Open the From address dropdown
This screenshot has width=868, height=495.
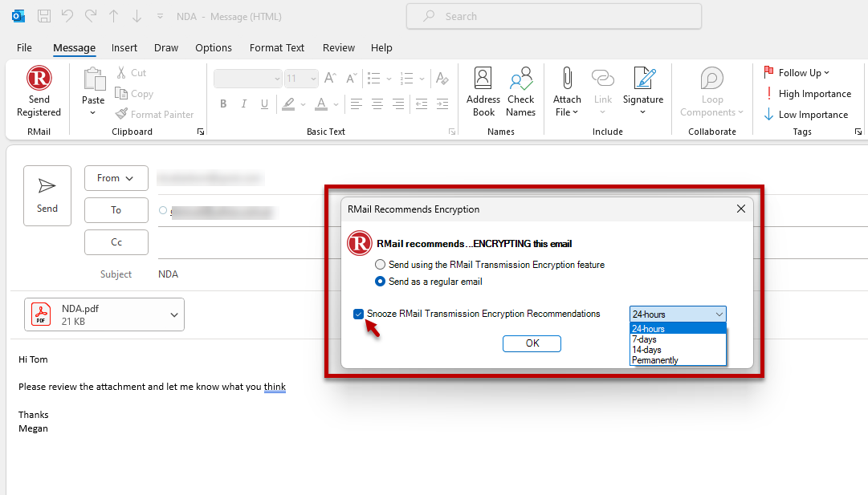pyautogui.click(x=116, y=177)
